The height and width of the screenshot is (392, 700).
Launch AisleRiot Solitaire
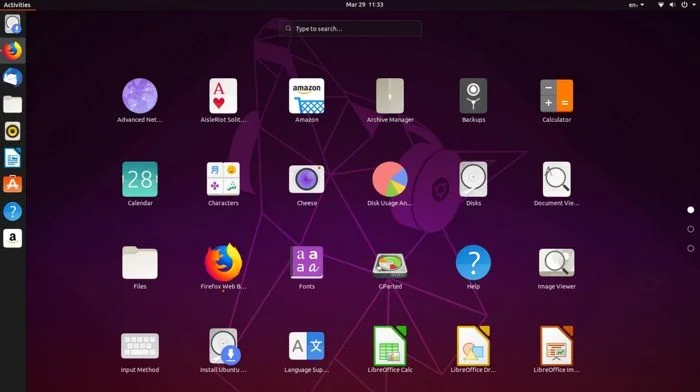223,96
